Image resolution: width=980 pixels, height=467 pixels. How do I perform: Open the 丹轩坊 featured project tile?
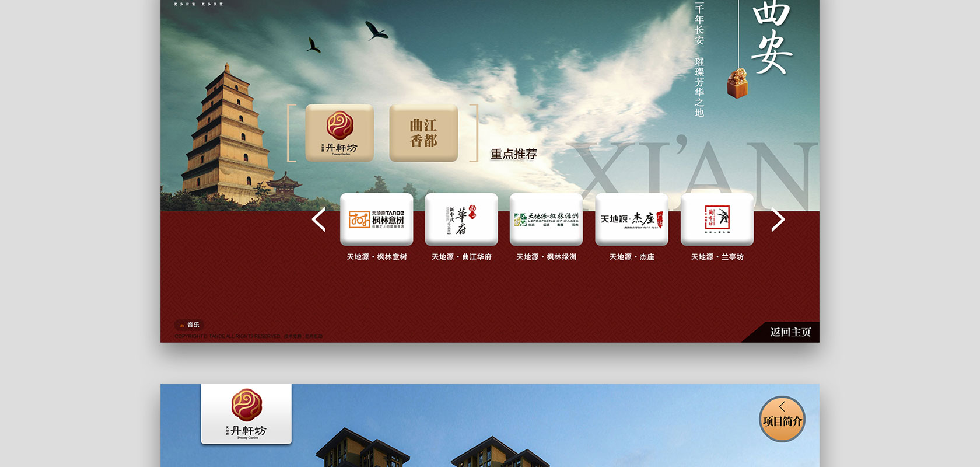click(339, 133)
